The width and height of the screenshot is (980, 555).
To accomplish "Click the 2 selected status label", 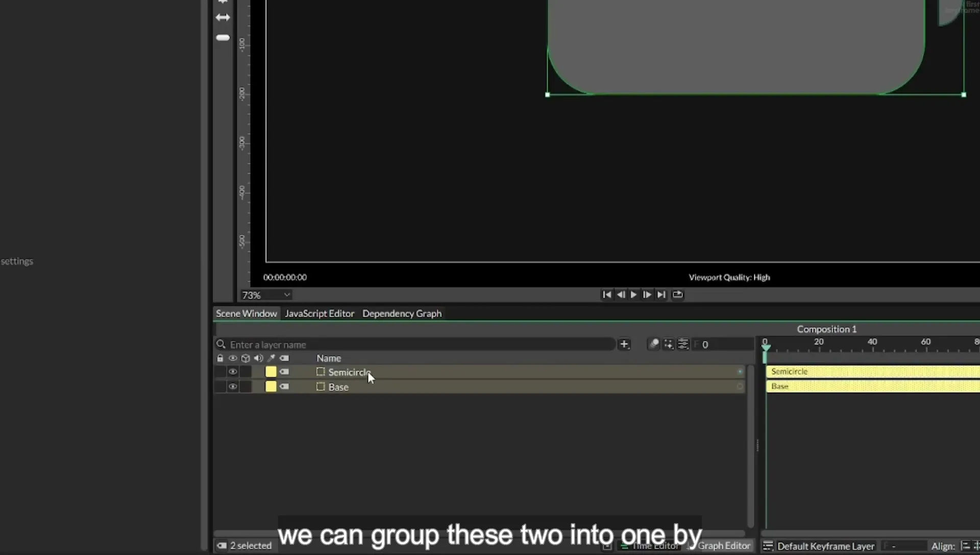I will (251, 546).
